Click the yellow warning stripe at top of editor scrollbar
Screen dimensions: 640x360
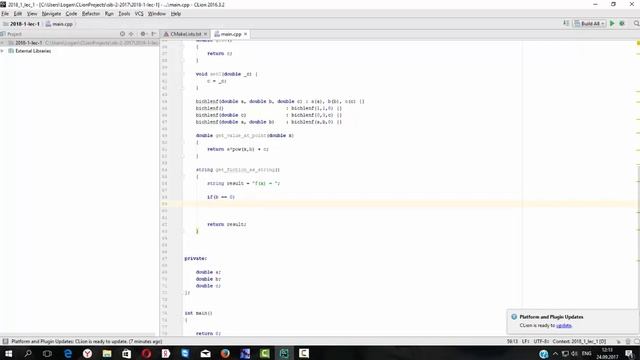click(638, 43)
